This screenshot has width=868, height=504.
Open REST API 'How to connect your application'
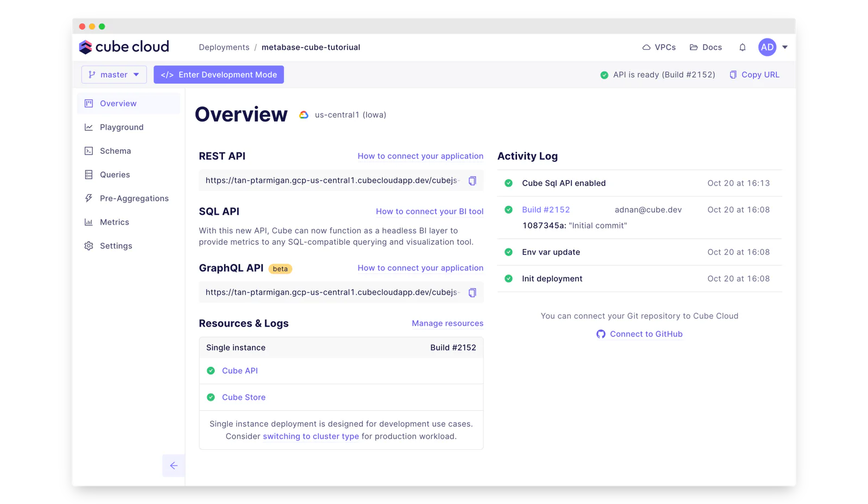click(x=420, y=156)
